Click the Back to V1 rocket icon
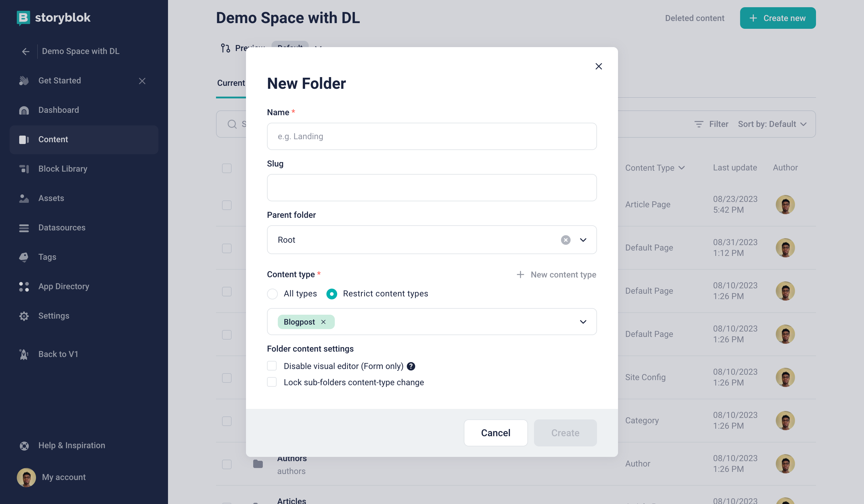 [23, 354]
